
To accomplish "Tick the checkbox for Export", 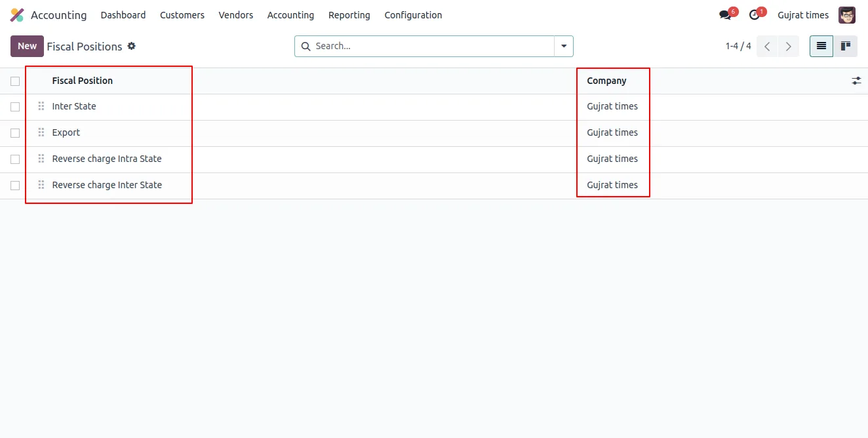I will click(x=15, y=133).
